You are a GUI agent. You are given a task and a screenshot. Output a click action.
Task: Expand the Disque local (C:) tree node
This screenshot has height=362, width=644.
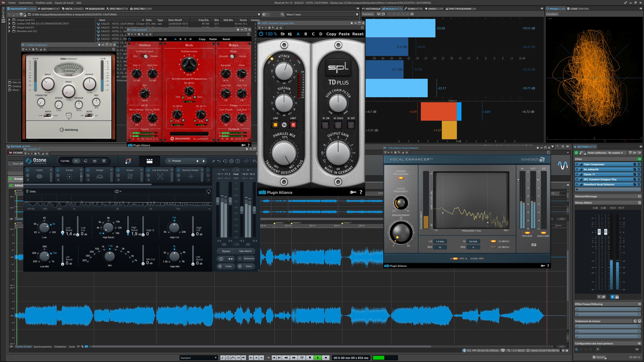click(10, 20)
